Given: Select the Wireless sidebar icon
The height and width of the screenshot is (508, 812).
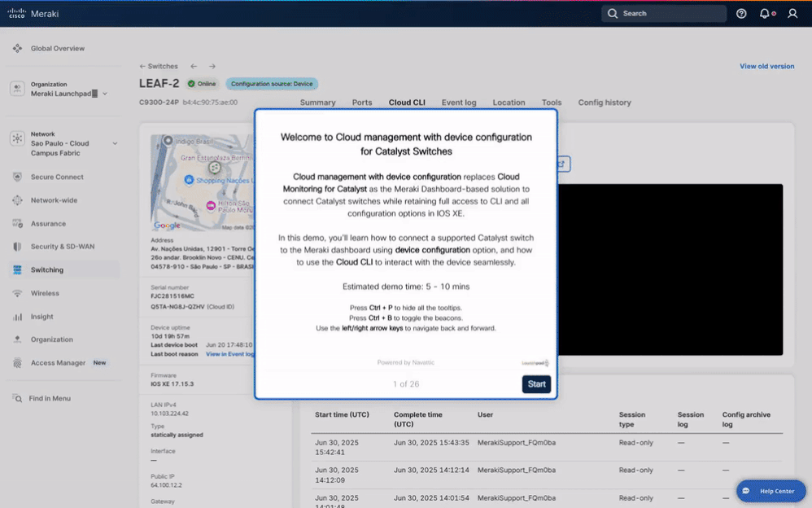Looking at the screenshot, I should click(17, 293).
